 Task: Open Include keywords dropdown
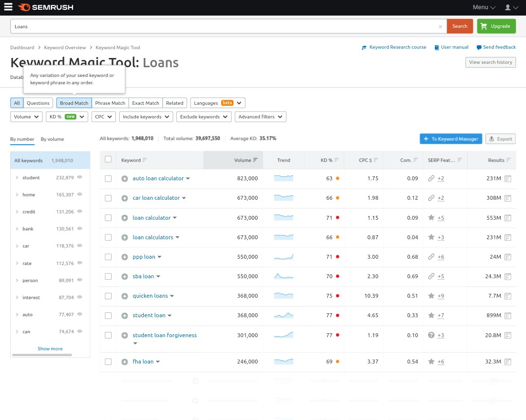(146, 117)
